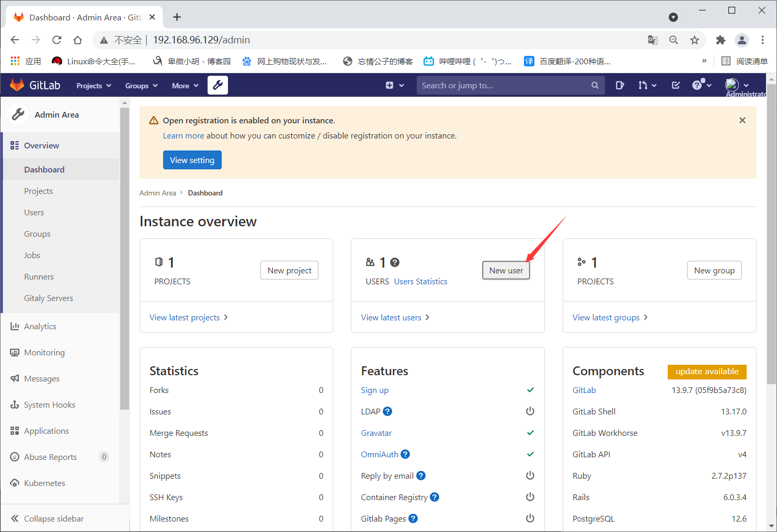Click Admin Area breadcrumb link
This screenshot has height=532, width=777.
(158, 193)
